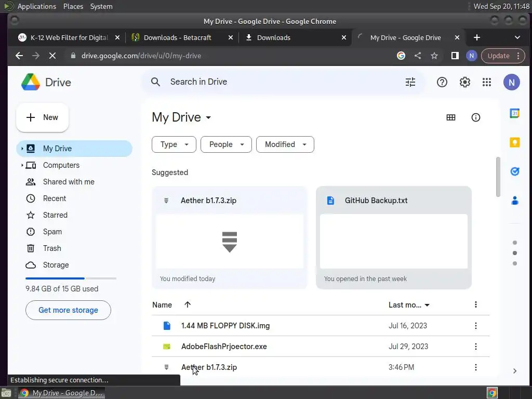
Task: Click the Google icon in address bar
Action: [401, 56]
